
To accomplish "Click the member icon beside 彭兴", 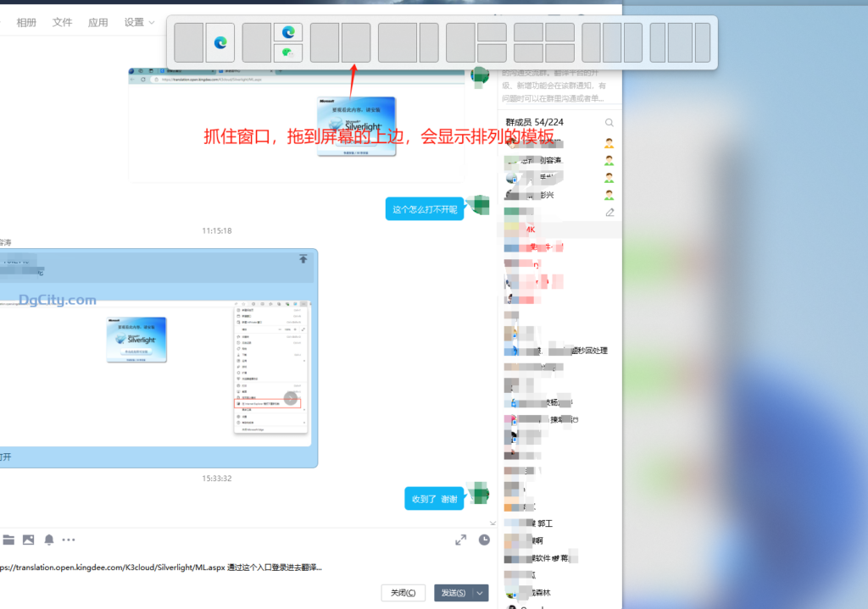I will tap(609, 195).
